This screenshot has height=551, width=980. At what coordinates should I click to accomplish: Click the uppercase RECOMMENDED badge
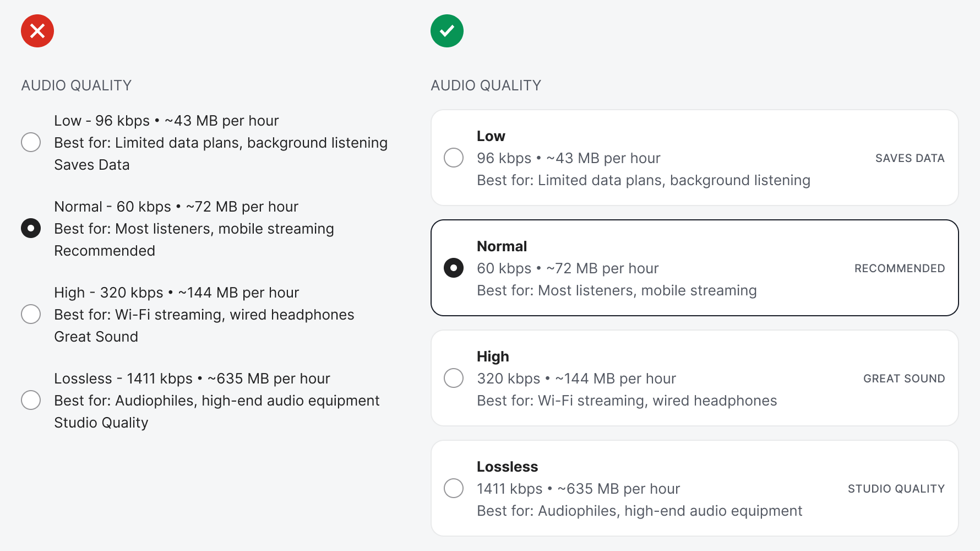coord(899,268)
